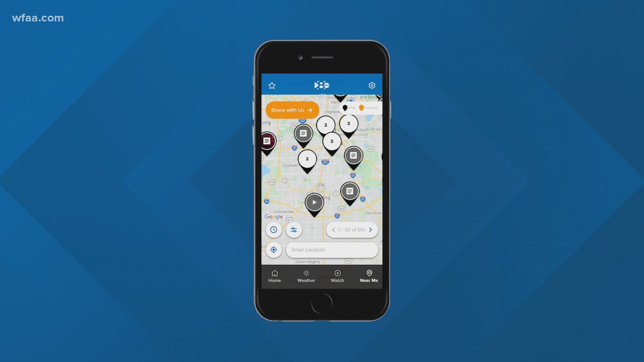Tap the play button map marker
This screenshot has height=362, width=644.
tap(315, 202)
